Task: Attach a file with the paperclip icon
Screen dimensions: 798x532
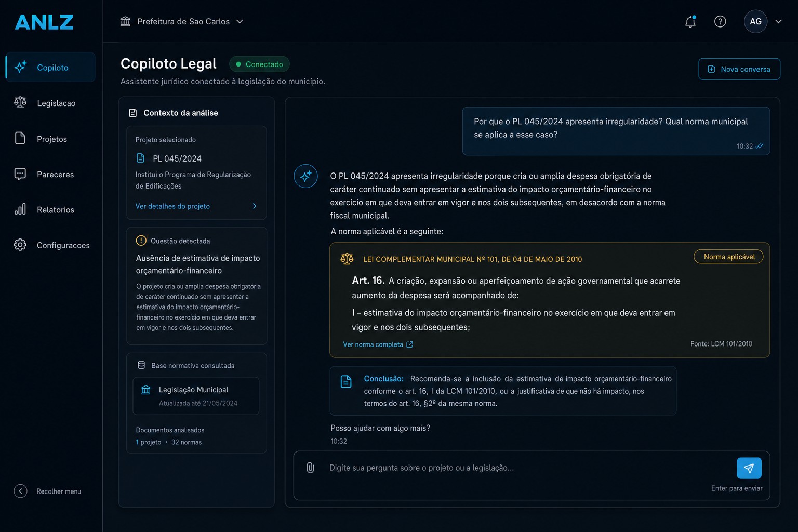Action: coord(310,468)
